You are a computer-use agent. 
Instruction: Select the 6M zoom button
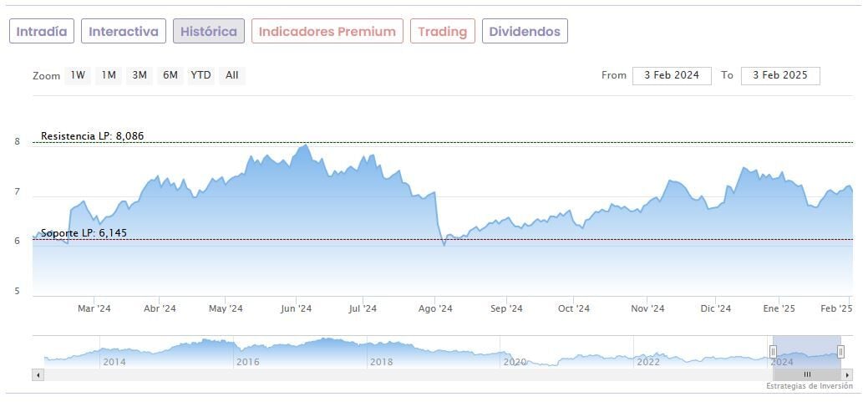coord(170,75)
